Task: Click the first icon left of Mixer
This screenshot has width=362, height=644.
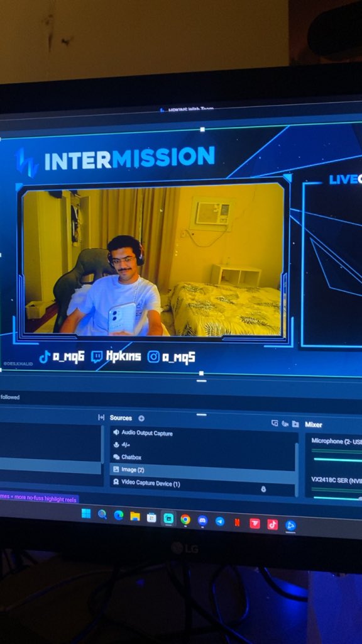Action: pyautogui.click(x=275, y=423)
